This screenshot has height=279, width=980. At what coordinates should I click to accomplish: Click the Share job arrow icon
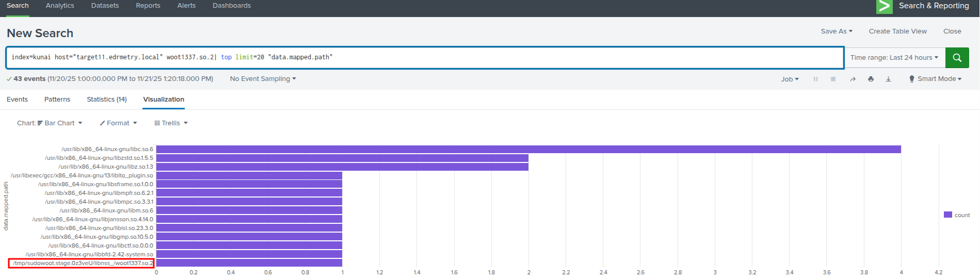tap(853, 79)
